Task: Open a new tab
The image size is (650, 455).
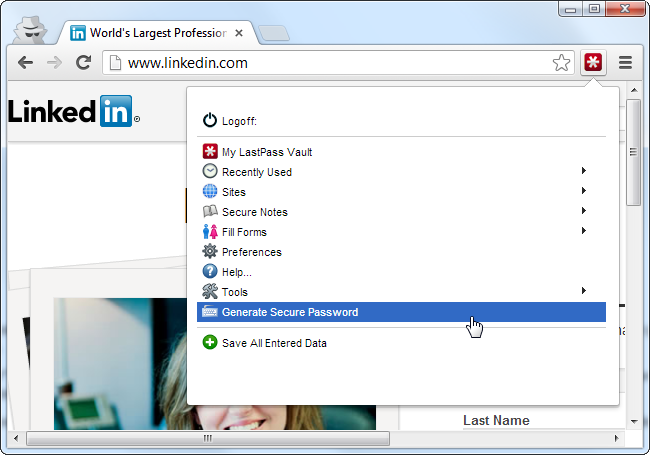Action: [x=274, y=33]
